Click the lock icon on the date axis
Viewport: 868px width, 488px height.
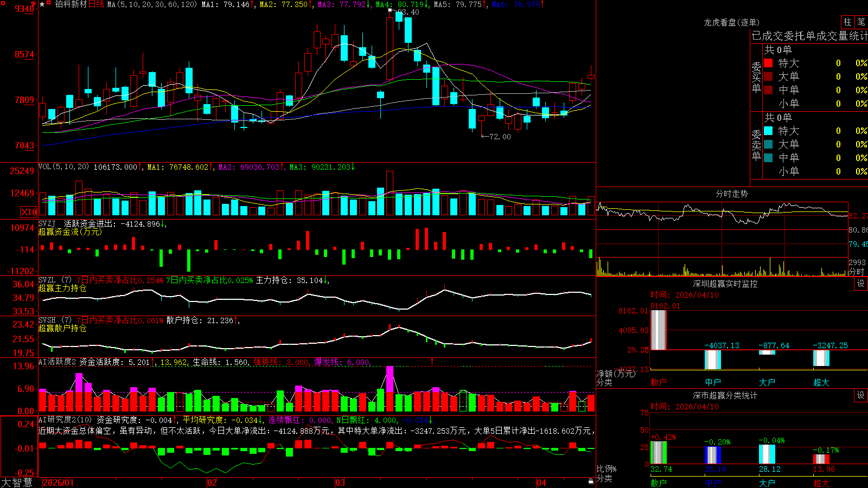tap(591, 481)
